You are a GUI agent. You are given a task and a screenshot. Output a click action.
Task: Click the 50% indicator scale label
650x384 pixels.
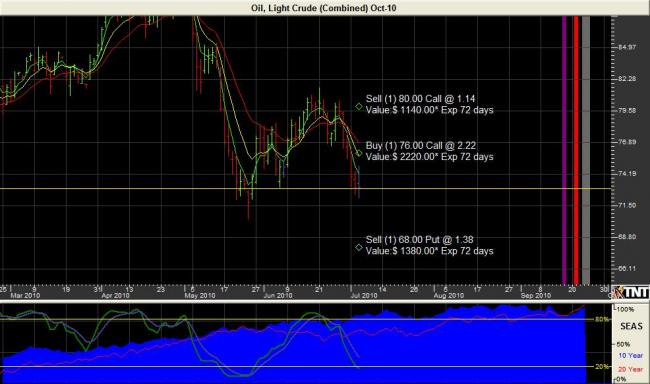point(623,345)
